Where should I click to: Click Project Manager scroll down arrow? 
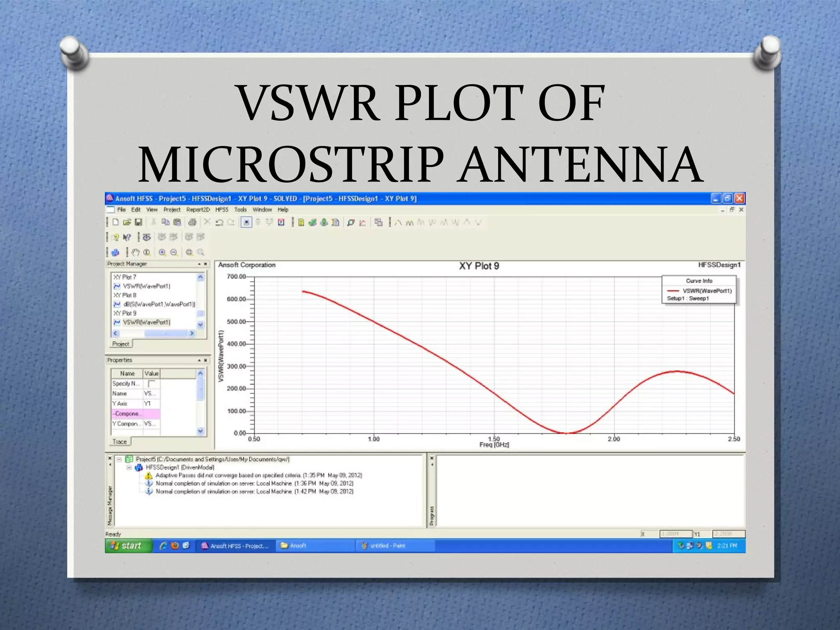[200, 324]
